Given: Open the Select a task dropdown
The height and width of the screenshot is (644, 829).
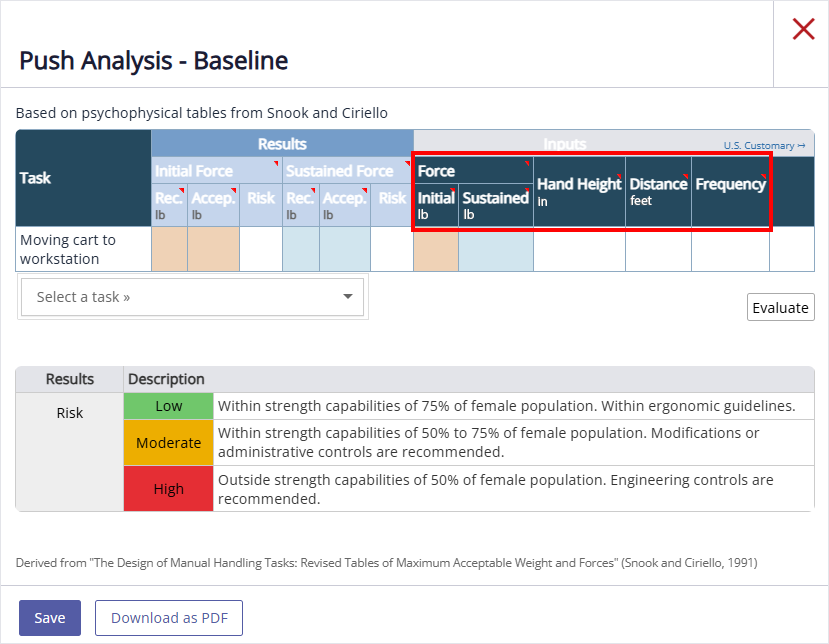Looking at the screenshot, I should pyautogui.click(x=193, y=297).
